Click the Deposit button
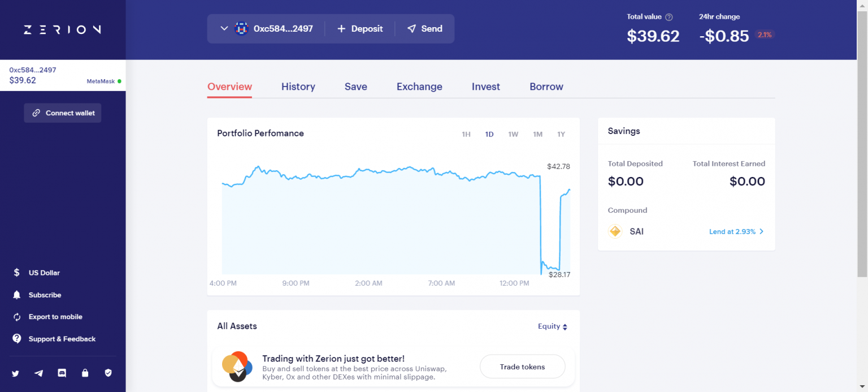 pyautogui.click(x=360, y=28)
